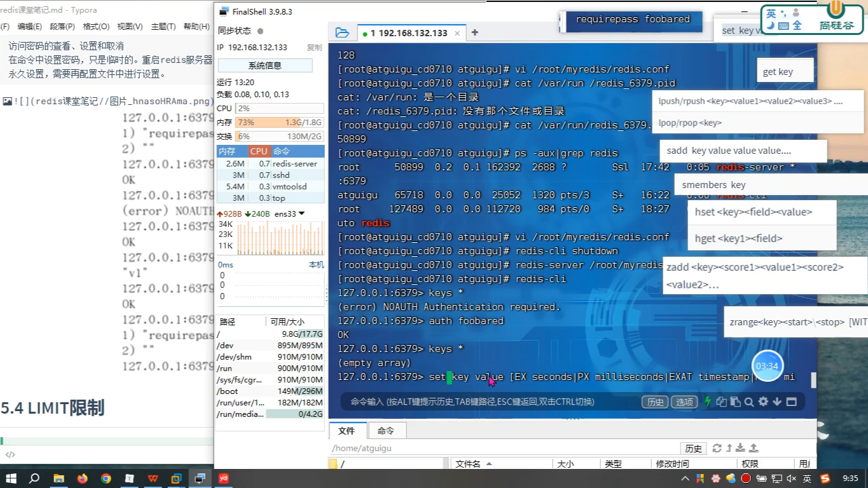Viewport: 868px width, 488px height.
Task: Go to parent directory with up arrow
Action: [x=729, y=448]
